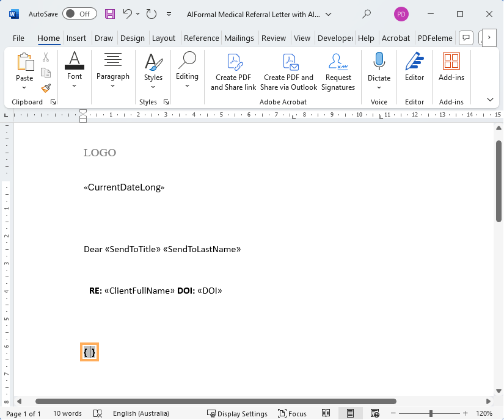Click English (Australia) language button
Viewport: 504px width, 420px height.
coord(141,413)
